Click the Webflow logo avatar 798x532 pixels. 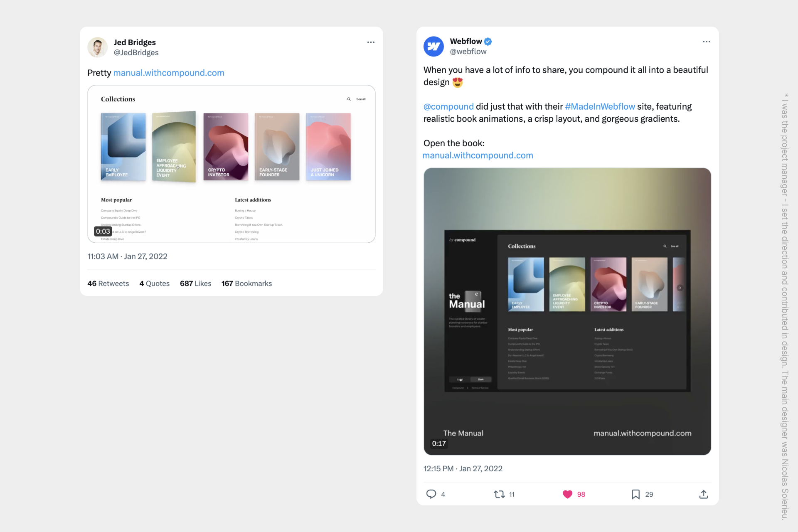click(x=433, y=47)
